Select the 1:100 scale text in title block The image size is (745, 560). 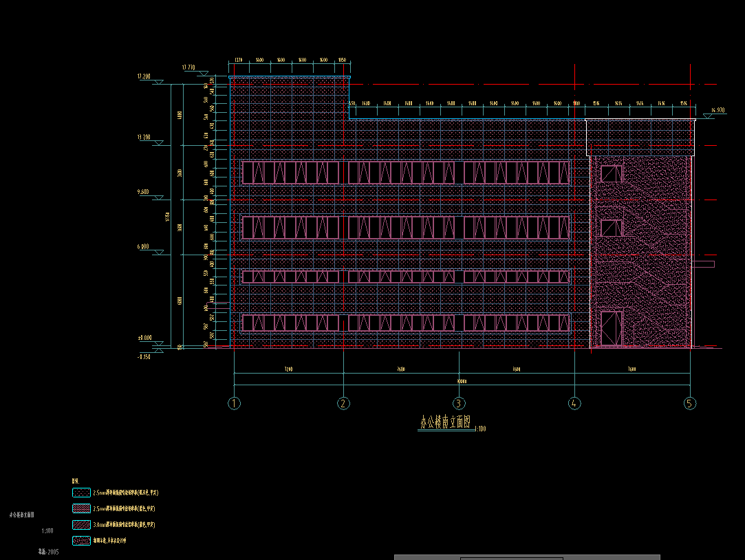(47, 531)
